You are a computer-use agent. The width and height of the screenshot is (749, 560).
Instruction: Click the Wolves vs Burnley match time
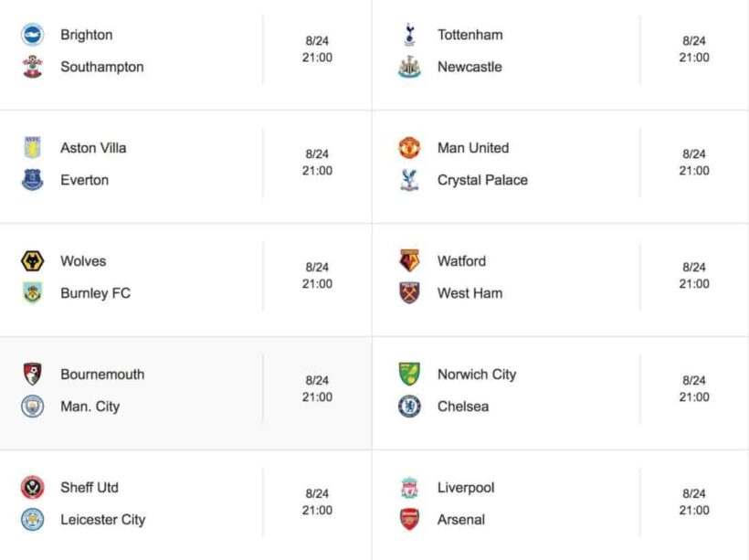click(x=317, y=275)
